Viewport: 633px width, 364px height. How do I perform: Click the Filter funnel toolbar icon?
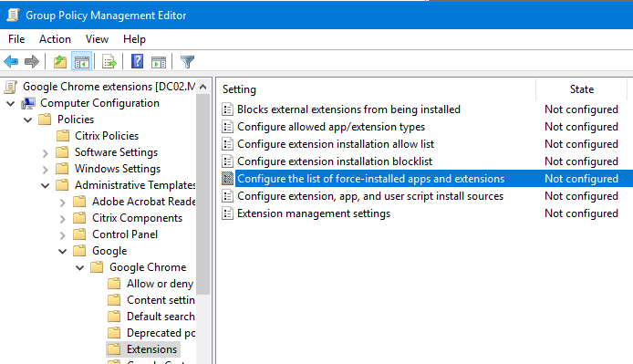point(187,62)
